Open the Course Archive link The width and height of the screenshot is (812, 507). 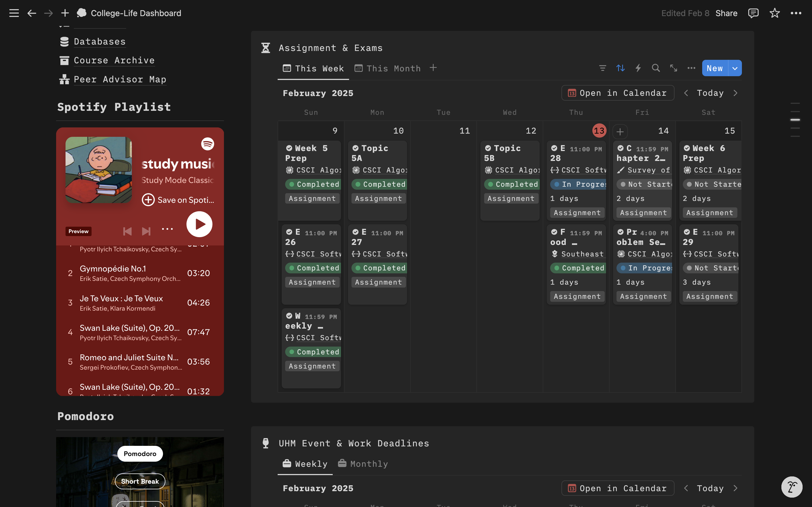tap(114, 60)
